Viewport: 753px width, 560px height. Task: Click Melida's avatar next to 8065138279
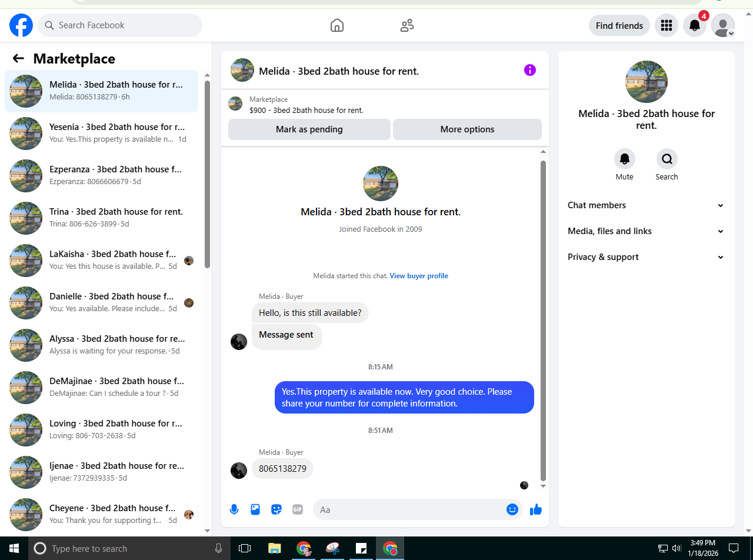coord(239,471)
